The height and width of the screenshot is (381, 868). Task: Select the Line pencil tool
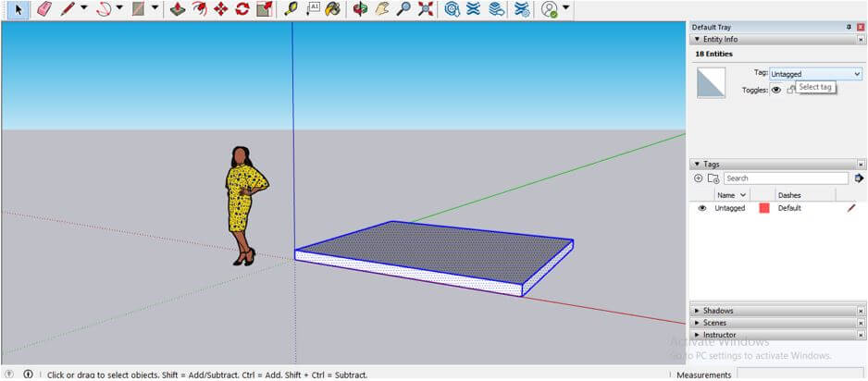[x=68, y=9]
